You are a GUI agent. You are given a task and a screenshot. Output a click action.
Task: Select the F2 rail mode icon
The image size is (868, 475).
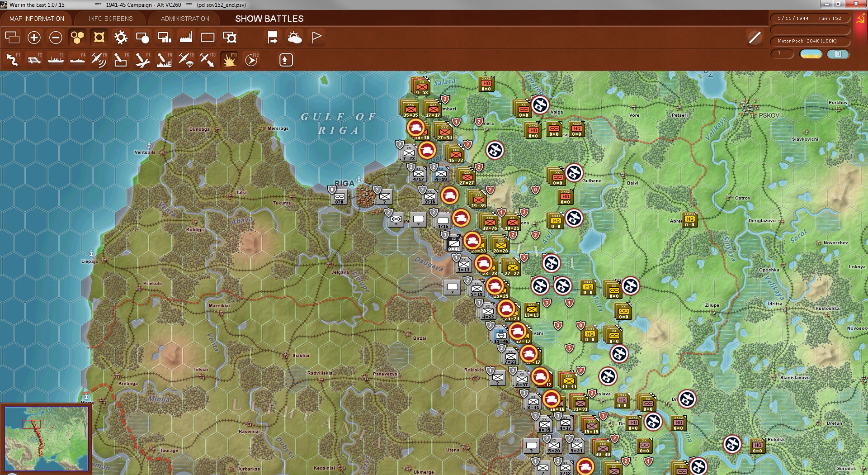[x=34, y=60]
